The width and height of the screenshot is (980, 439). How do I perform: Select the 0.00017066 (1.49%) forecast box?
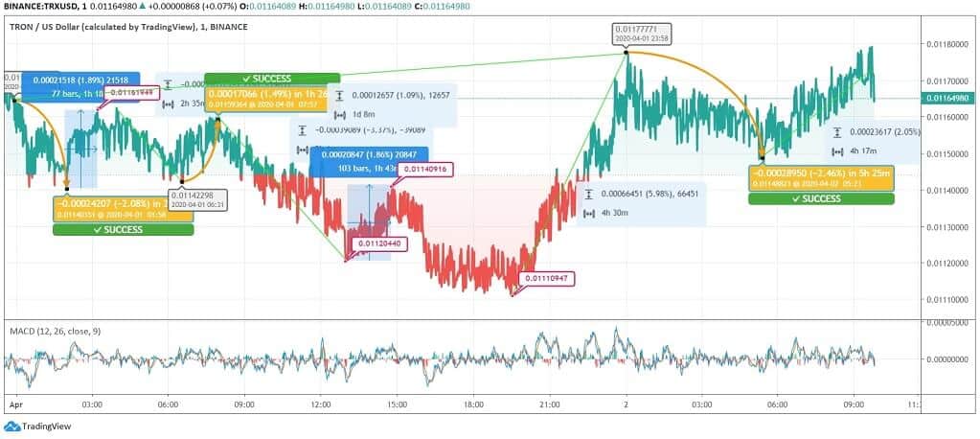coord(267,99)
